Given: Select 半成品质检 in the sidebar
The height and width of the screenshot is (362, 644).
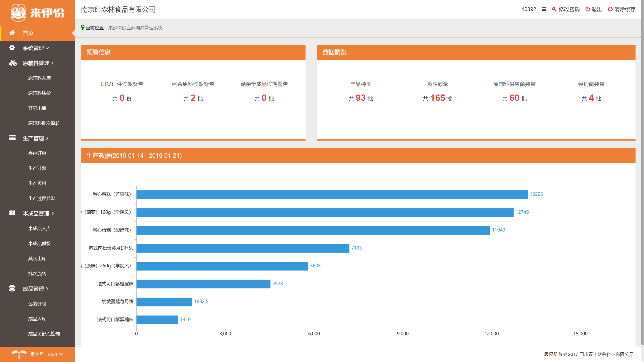Looking at the screenshot, I should point(39,244).
